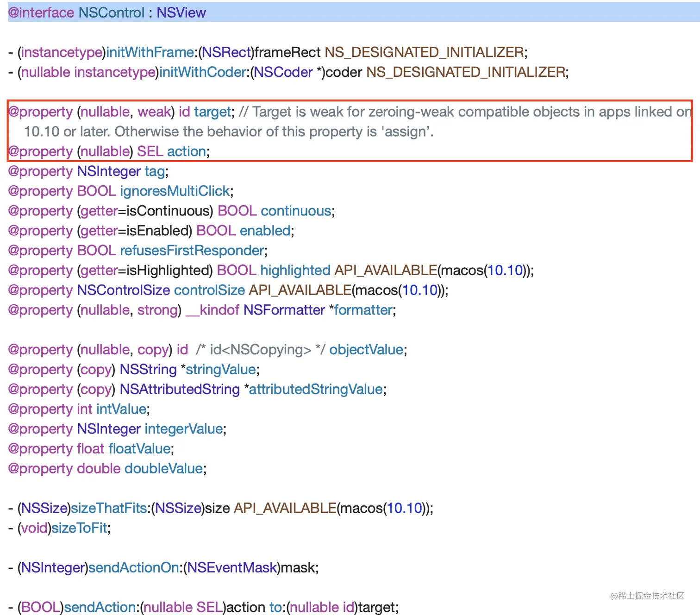Click the 'continuous' property name
700x616 pixels.
click(296, 211)
